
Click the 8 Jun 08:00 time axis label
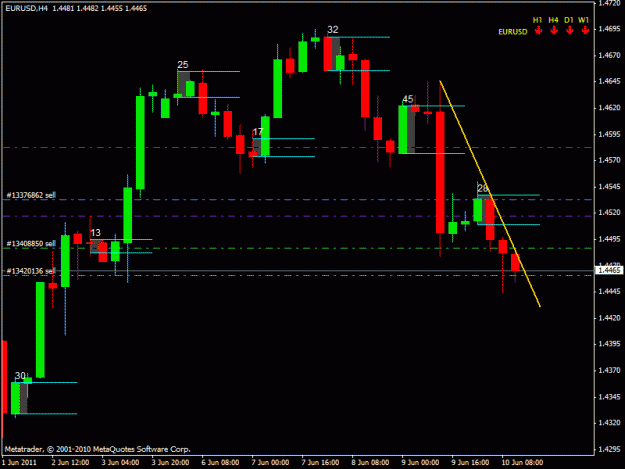[370, 463]
